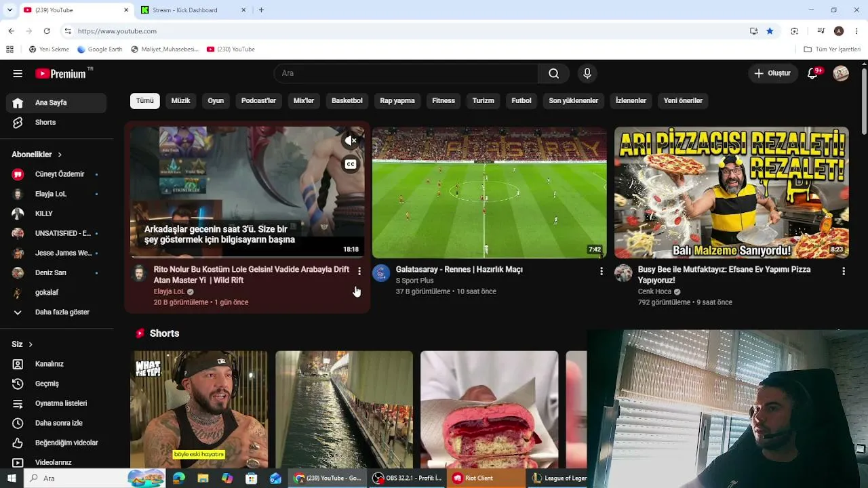Install app icon in address bar
Screen dimensions: 868x488
click(x=753, y=31)
